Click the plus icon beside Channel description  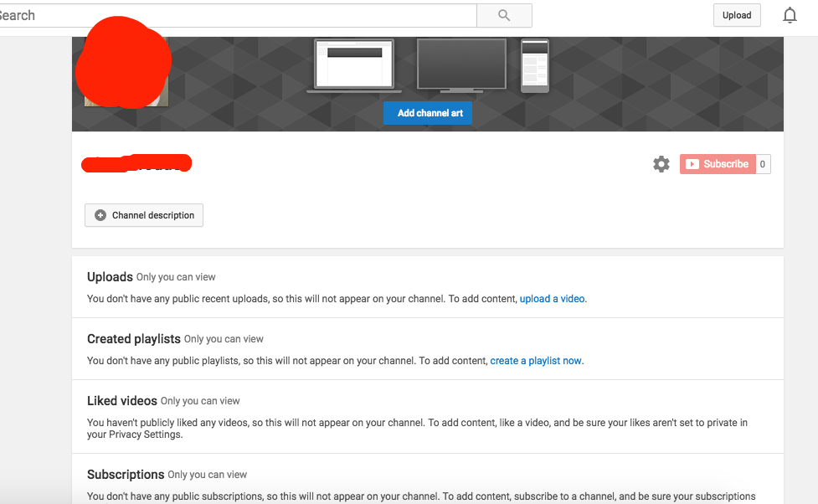tap(100, 215)
